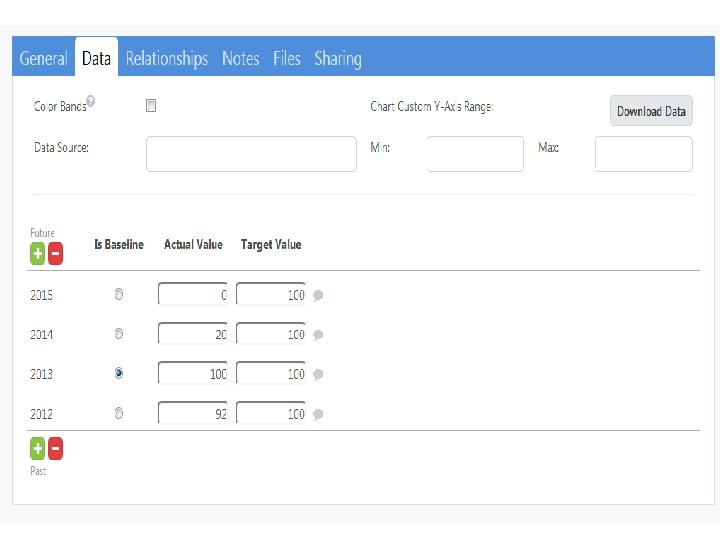This screenshot has height=540, width=720.
Task: Enable the Color Bands checkbox
Action: (x=151, y=106)
